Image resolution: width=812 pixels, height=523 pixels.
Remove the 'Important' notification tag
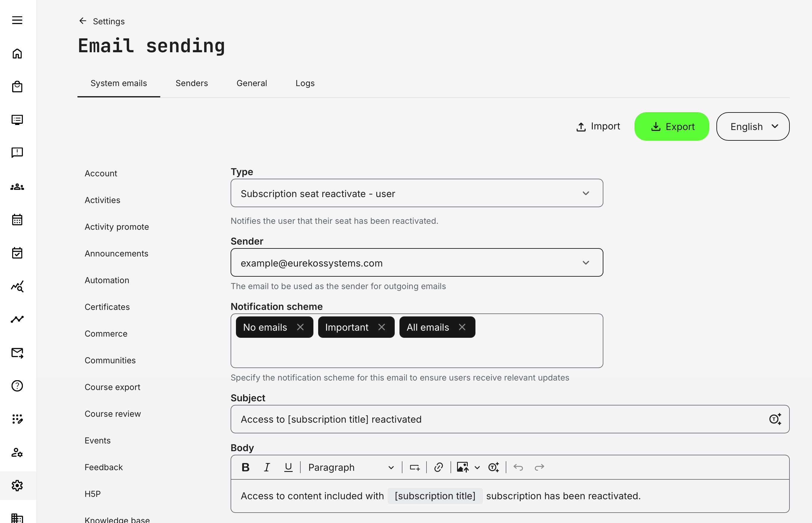pos(382,327)
